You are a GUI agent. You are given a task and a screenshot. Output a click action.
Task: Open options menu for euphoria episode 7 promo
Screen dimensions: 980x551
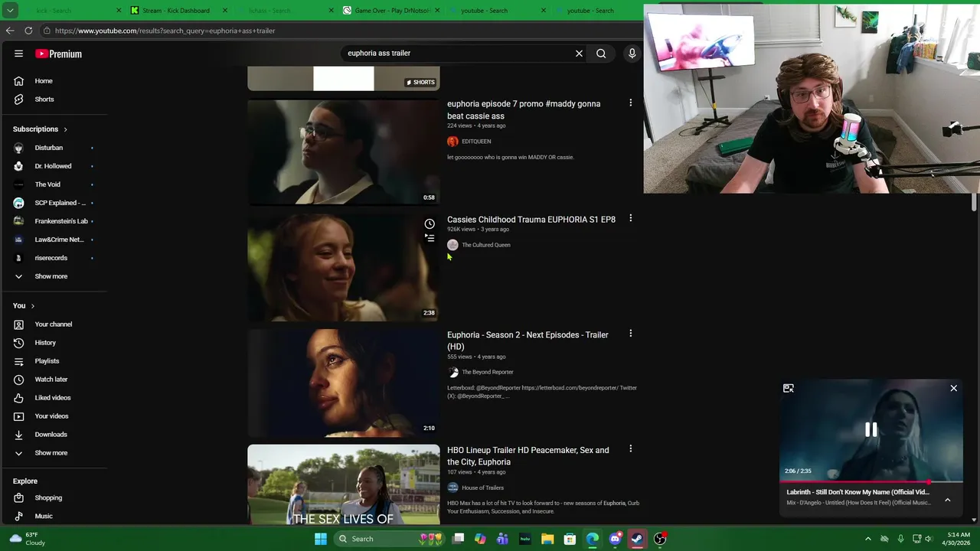click(630, 103)
